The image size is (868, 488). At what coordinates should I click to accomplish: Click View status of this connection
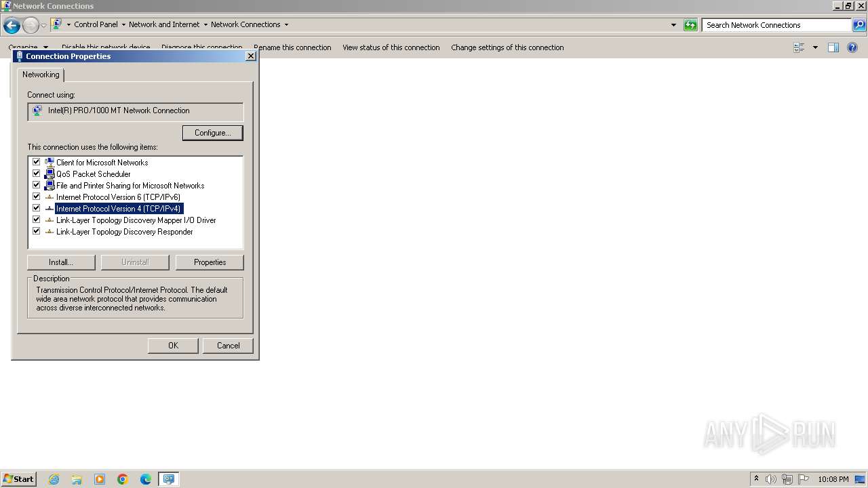[391, 47]
